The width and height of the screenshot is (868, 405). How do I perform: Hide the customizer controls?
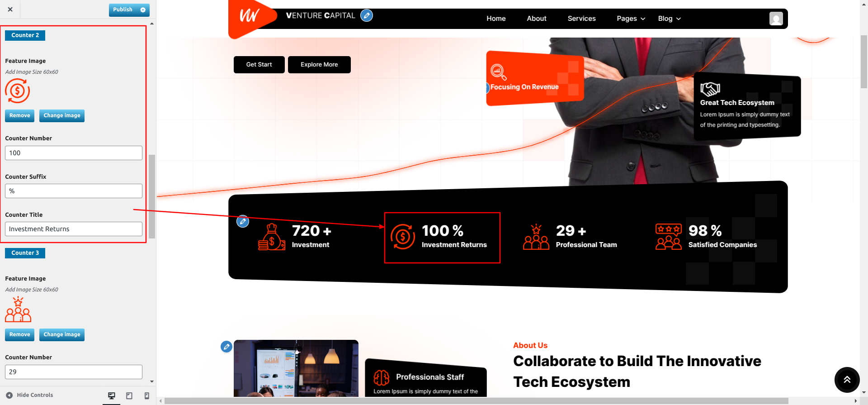click(29, 395)
